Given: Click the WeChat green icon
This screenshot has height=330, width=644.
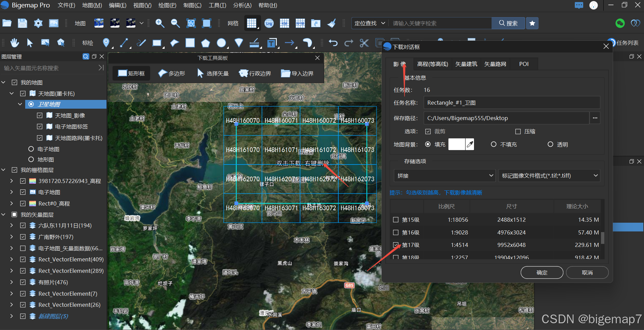Looking at the screenshot, I should tap(620, 23).
